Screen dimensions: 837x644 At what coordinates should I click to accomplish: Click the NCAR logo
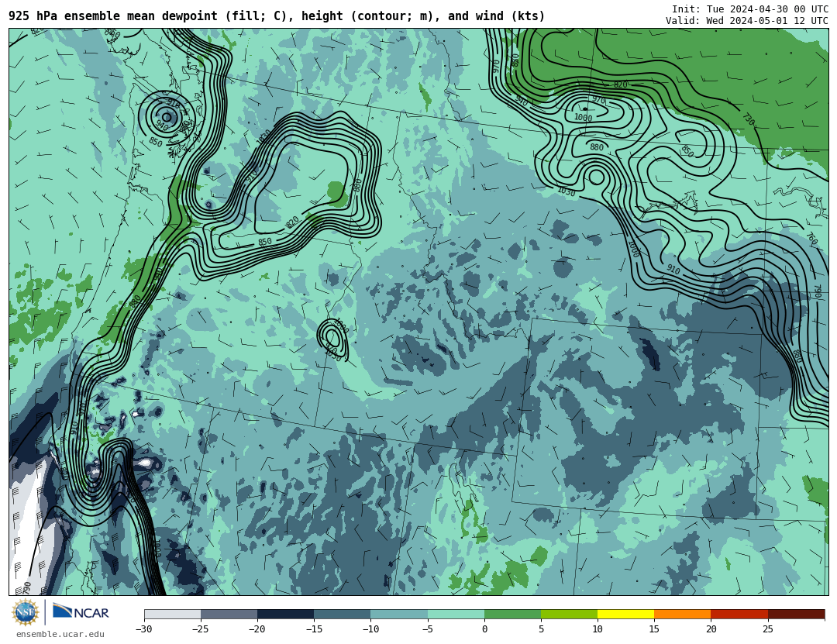(81, 612)
